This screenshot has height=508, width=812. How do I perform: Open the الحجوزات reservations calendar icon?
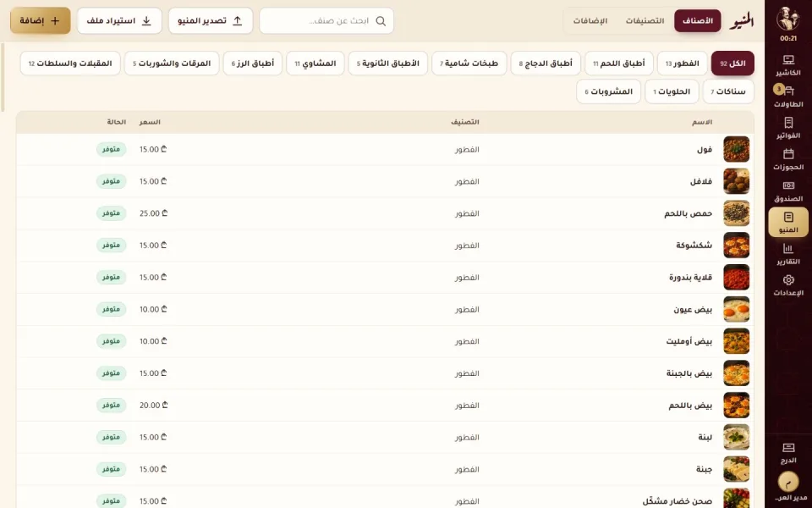(x=788, y=160)
